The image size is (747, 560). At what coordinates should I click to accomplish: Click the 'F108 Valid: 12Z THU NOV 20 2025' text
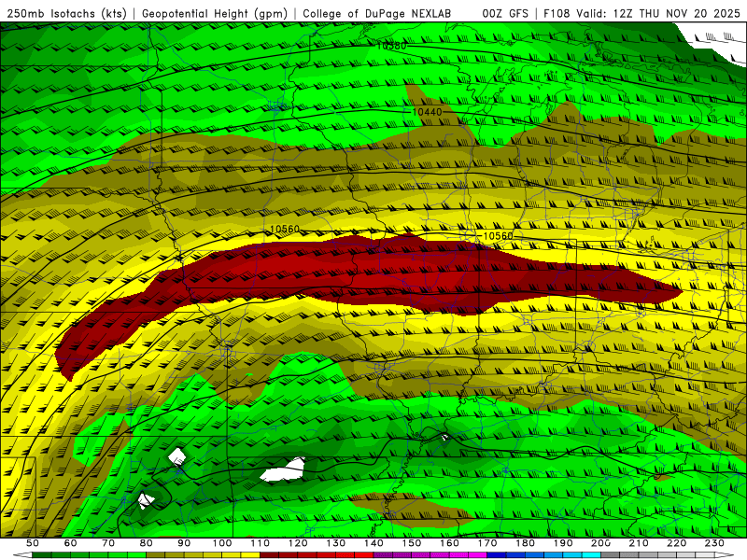click(x=641, y=13)
